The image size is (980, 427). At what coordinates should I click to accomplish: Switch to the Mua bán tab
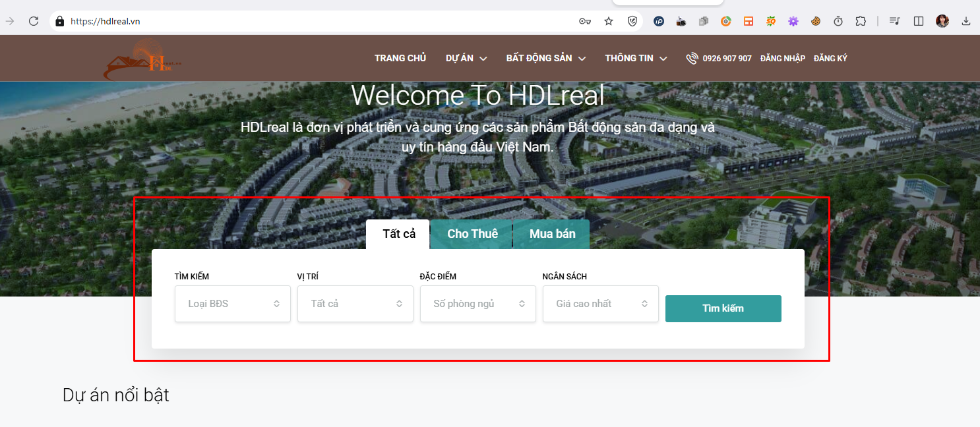tap(552, 234)
